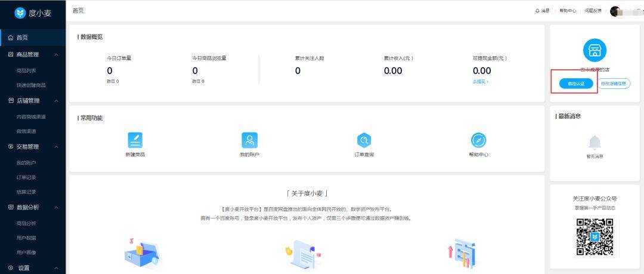The width and height of the screenshot is (644, 274).
Task: Collapse the 交易管理 sidebar section
Action: 56,147
